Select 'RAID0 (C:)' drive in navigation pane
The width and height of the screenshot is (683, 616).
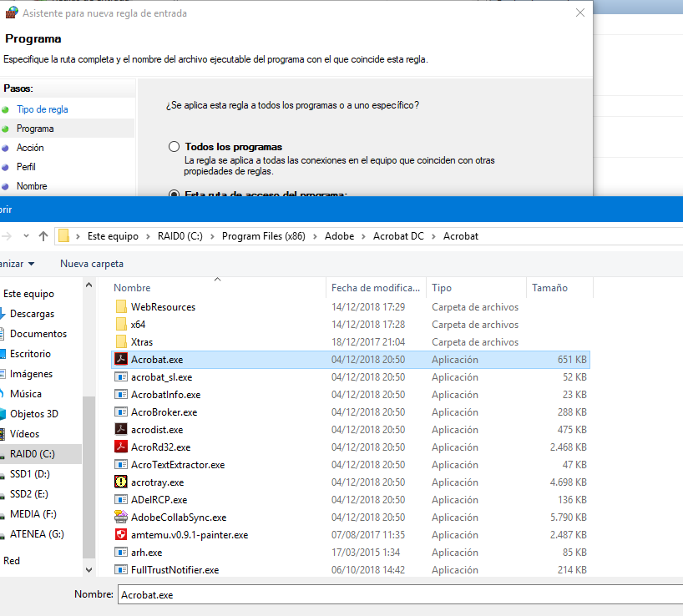(33, 454)
